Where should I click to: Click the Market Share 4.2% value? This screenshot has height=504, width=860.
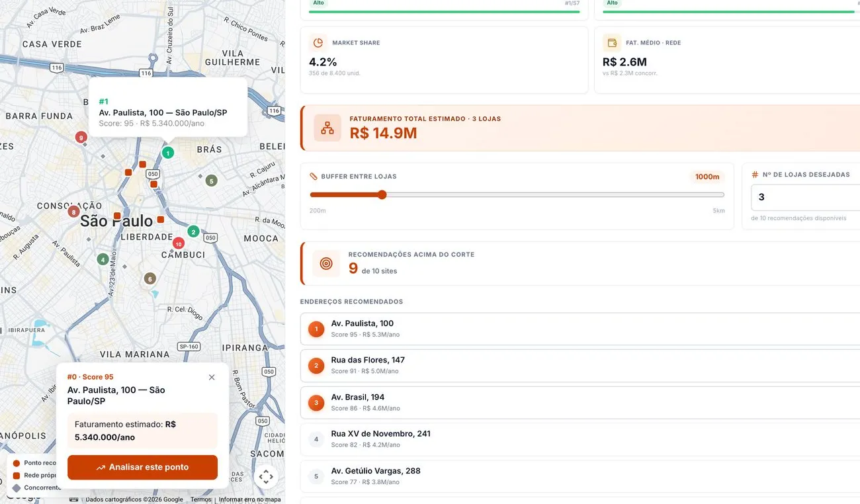tap(323, 62)
